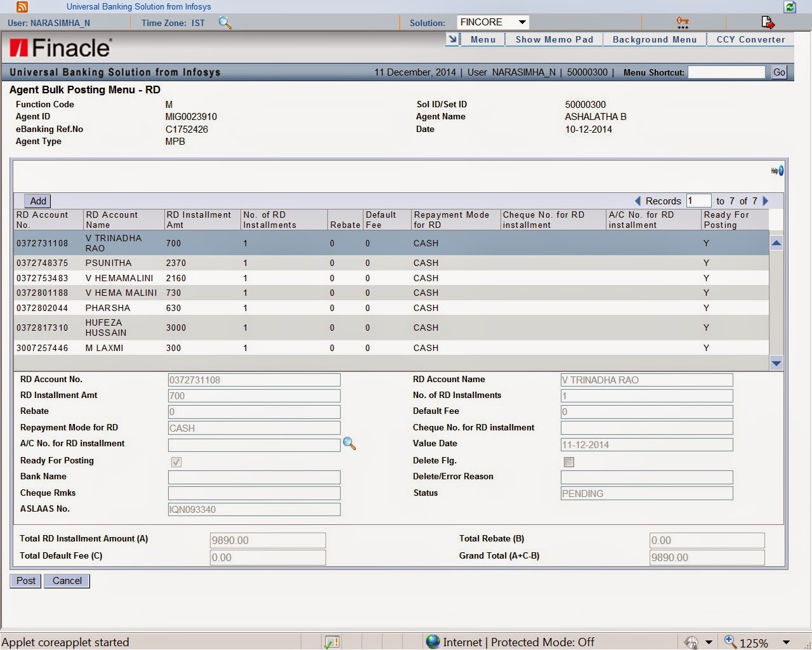Click the Cancel button

pyautogui.click(x=67, y=581)
